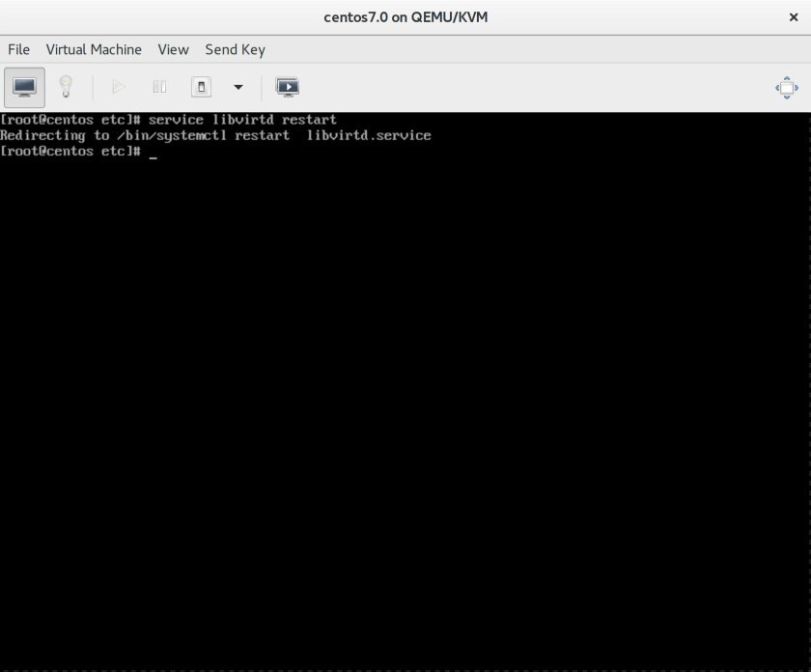Toggle fullscreen view icon at toolbar right
This screenshot has height=672, width=811.
[x=787, y=88]
